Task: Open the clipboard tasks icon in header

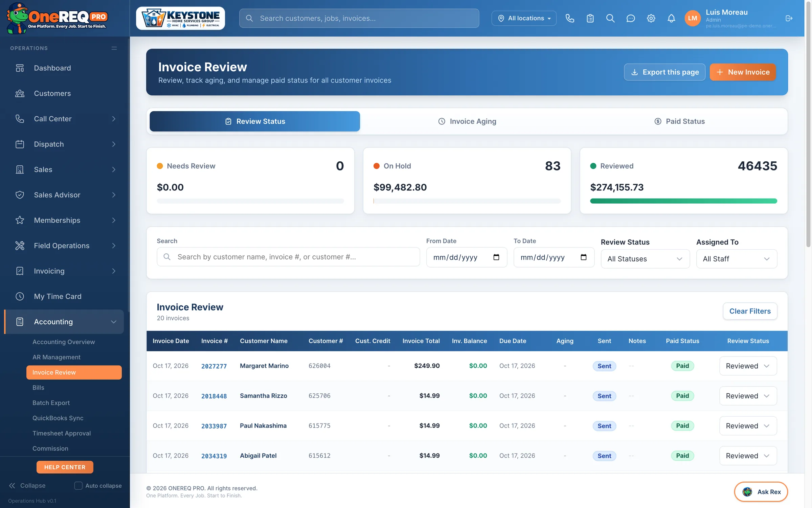Action: 590,18
